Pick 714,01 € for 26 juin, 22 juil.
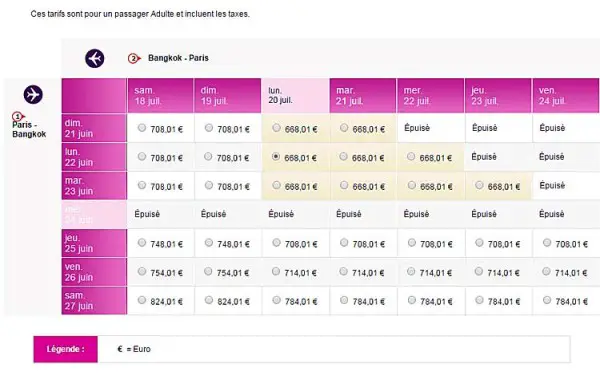This screenshot has width=600, height=376. pos(411,271)
